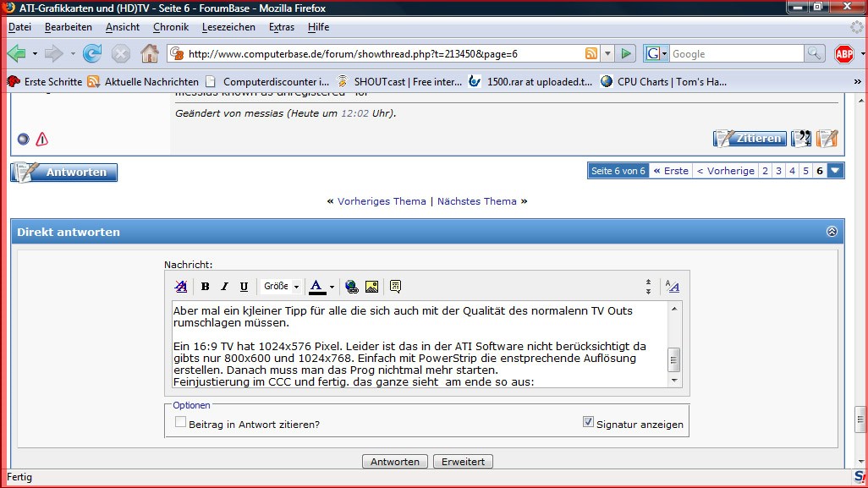Report post with red warning triangle
Screen dimensions: 868x488
tap(42, 139)
